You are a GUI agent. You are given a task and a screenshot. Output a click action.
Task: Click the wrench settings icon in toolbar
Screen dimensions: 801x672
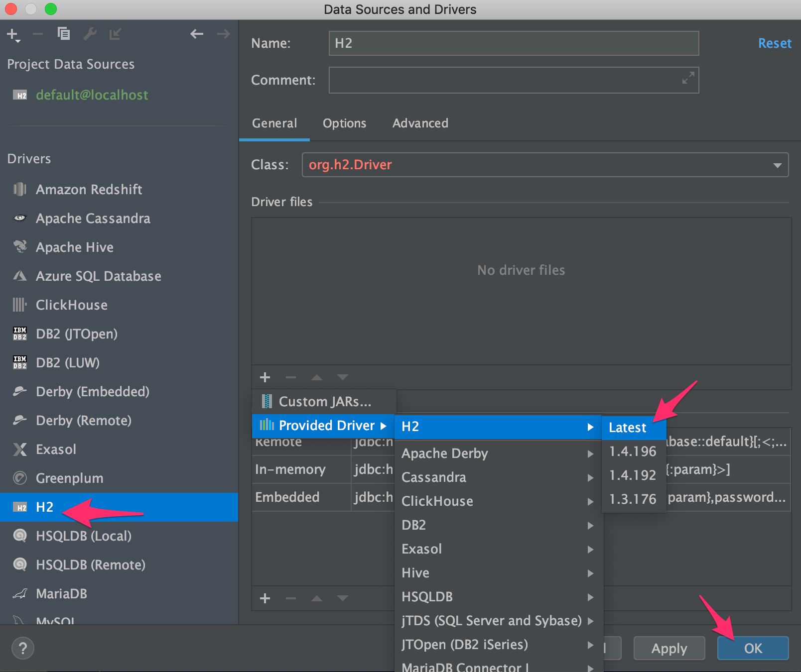point(90,34)
